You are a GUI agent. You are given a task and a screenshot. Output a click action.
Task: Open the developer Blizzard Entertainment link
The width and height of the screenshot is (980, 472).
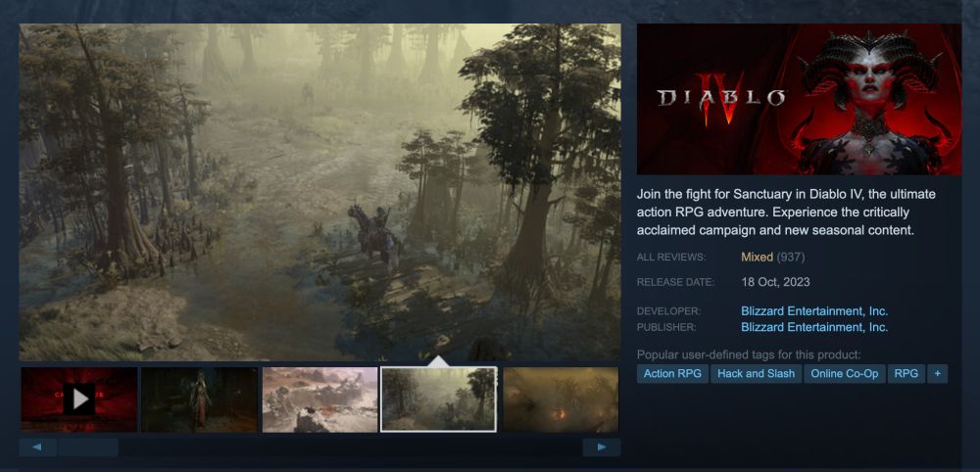(814, 311)
